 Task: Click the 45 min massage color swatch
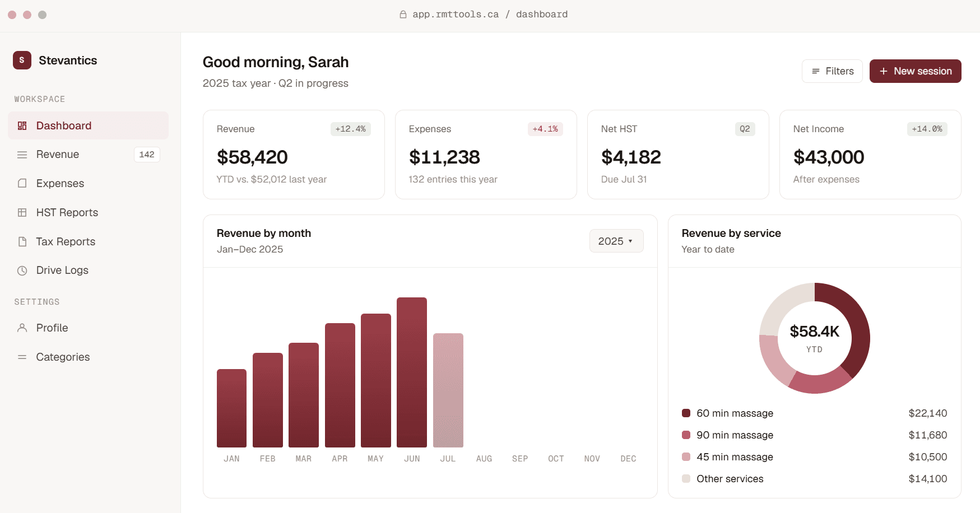[x=686, y=457]
